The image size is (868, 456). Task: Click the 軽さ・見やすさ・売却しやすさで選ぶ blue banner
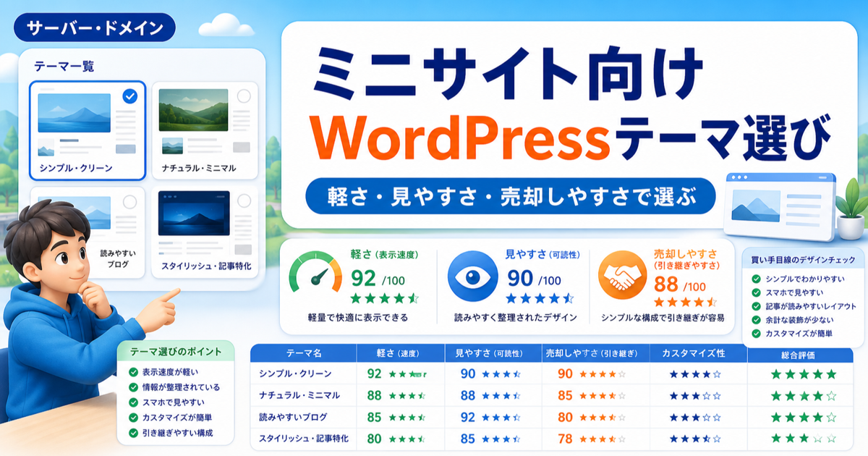point(511,197)
